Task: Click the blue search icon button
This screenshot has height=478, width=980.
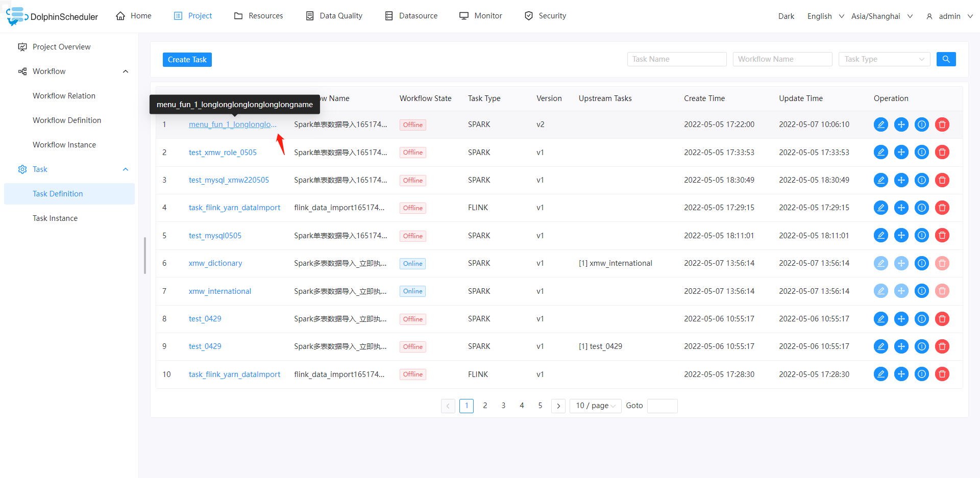Action: point(946,59)
